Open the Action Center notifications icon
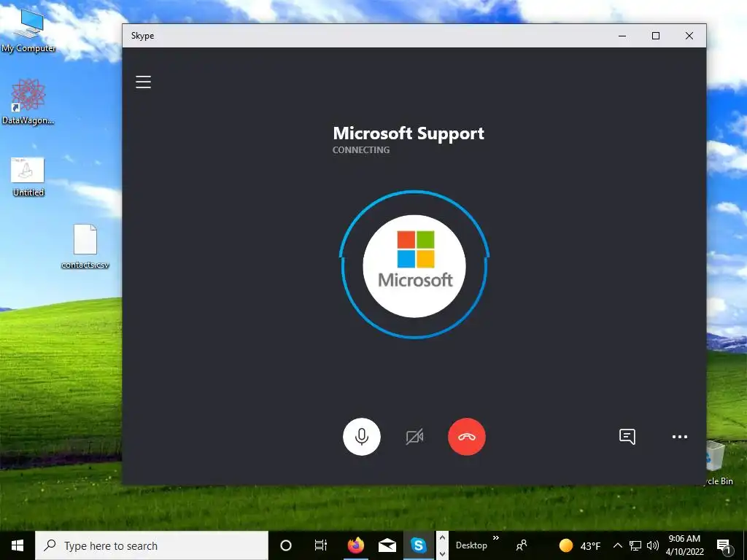This screenshot has width=747, height=560. [x=724, y=546]
